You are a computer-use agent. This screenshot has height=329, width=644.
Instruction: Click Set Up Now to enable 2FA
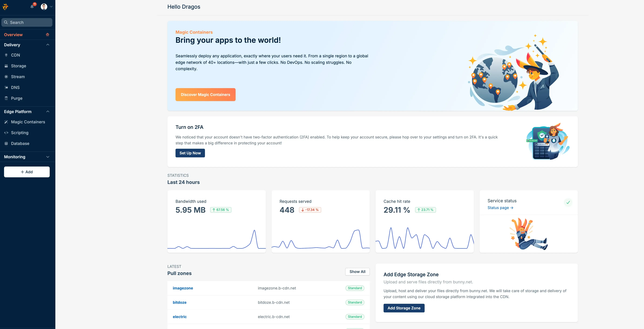coord(190,153)
